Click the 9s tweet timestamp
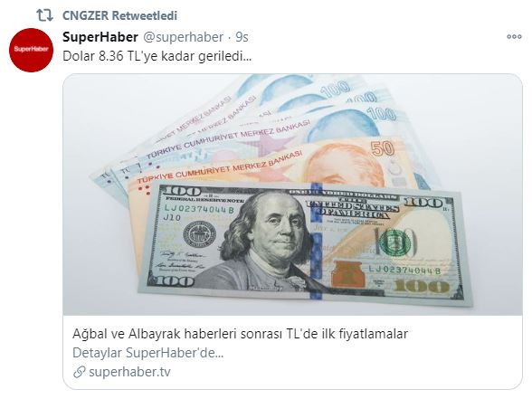532x399 pixels. coord(242,37)
